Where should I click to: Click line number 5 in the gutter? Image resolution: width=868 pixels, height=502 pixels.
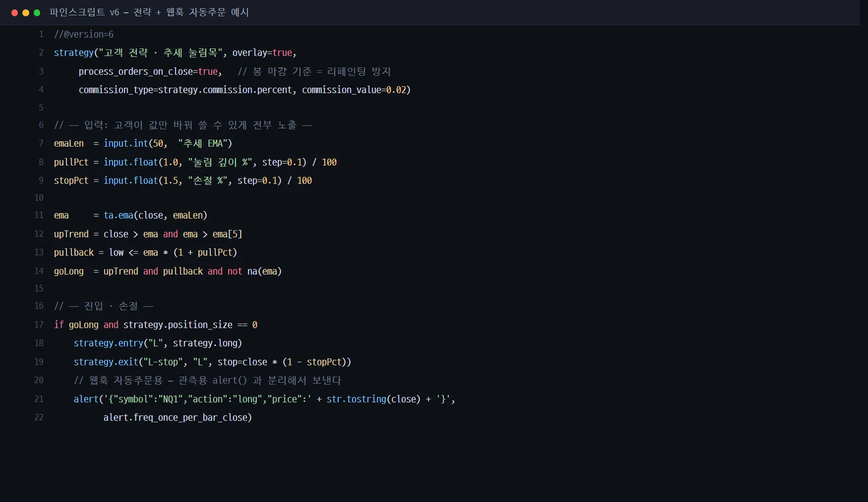click(41, 108)
